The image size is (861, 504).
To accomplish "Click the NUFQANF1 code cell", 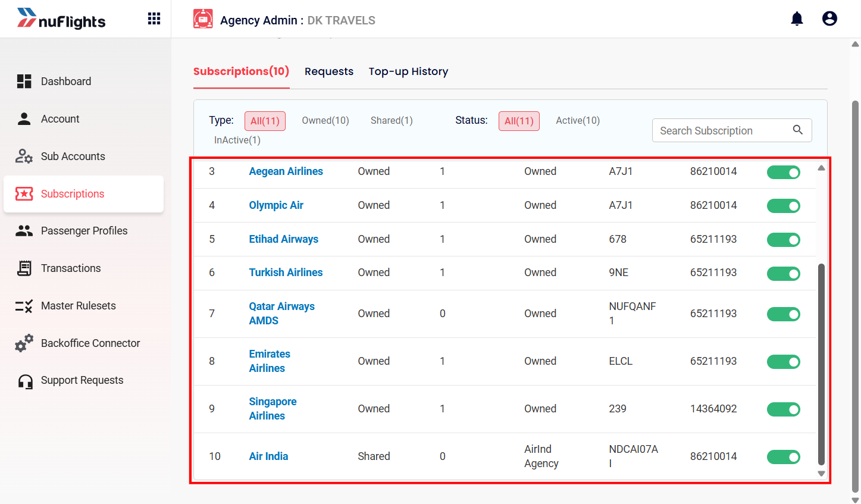I will 632,314.
